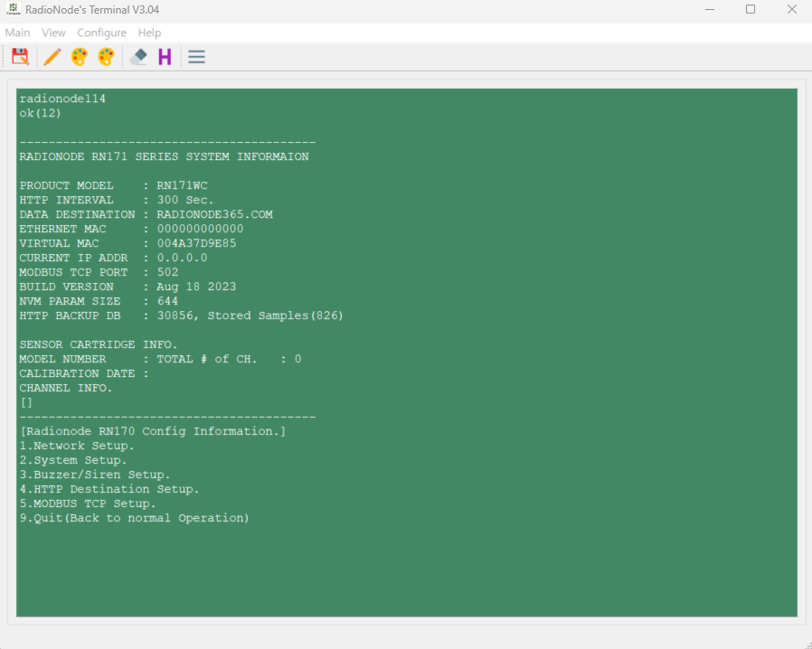Click the DATA DESTINATION value RADIONODE365.COM
Viewport: 812px width, 649px height.
coord(215,214)
